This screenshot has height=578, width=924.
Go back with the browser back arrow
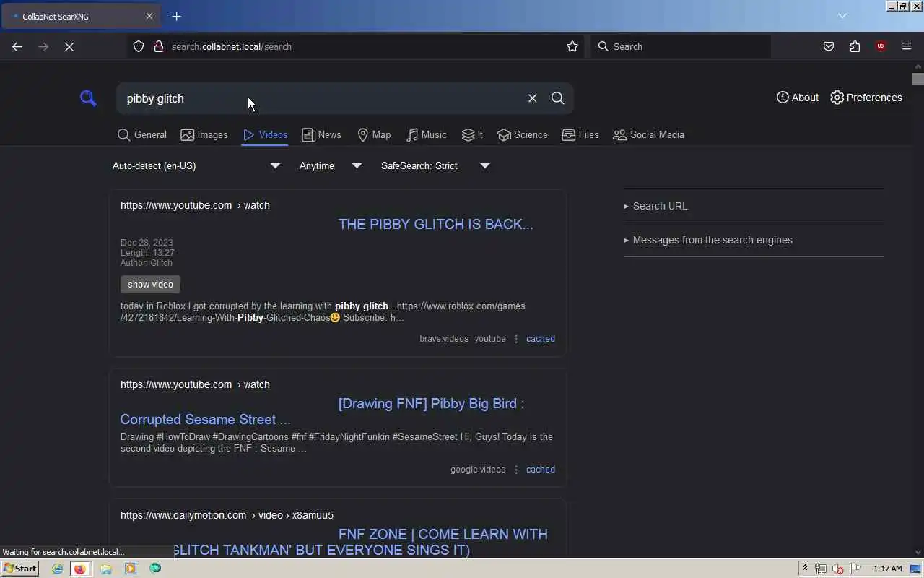click(17, 46)
